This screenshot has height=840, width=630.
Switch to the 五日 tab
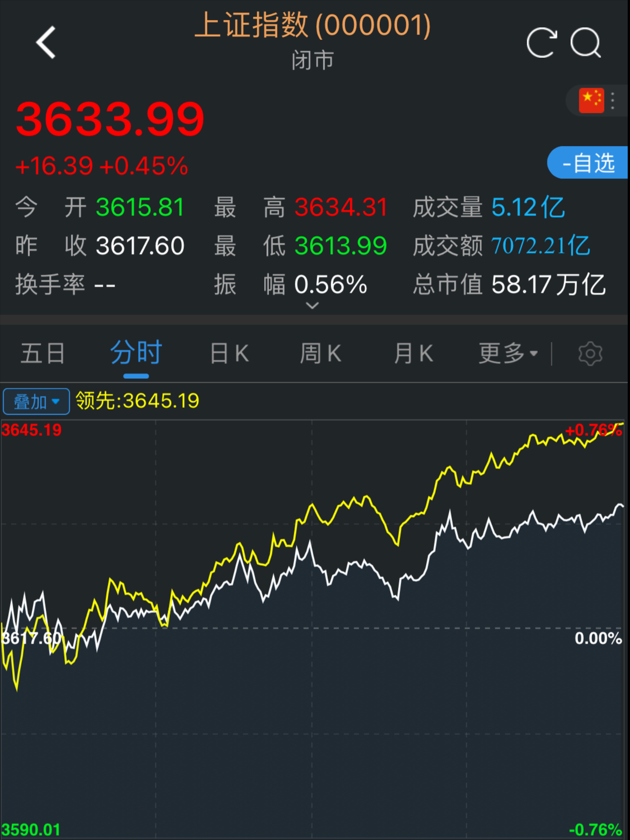coord(43,353)
